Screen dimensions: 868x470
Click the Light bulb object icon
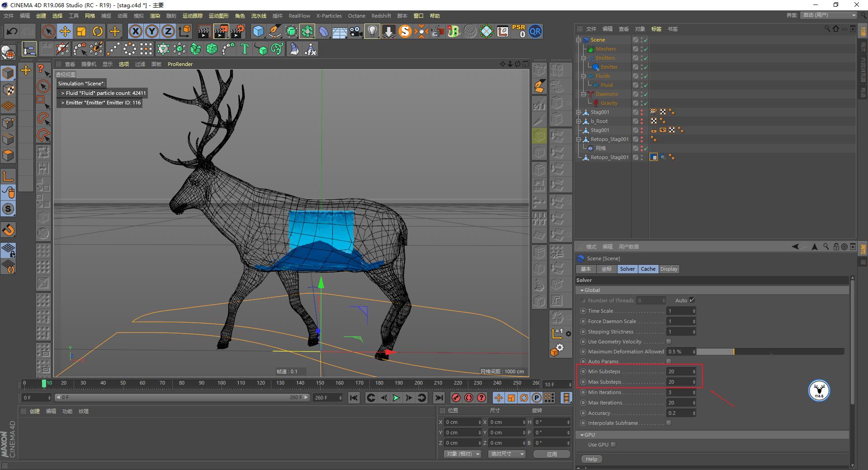point(372,31)
